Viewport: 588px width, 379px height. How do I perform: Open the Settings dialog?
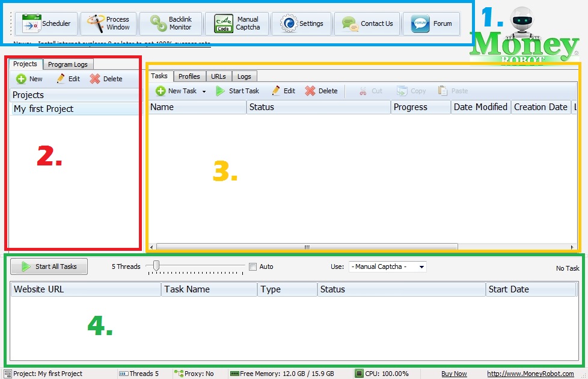[302, 24]
